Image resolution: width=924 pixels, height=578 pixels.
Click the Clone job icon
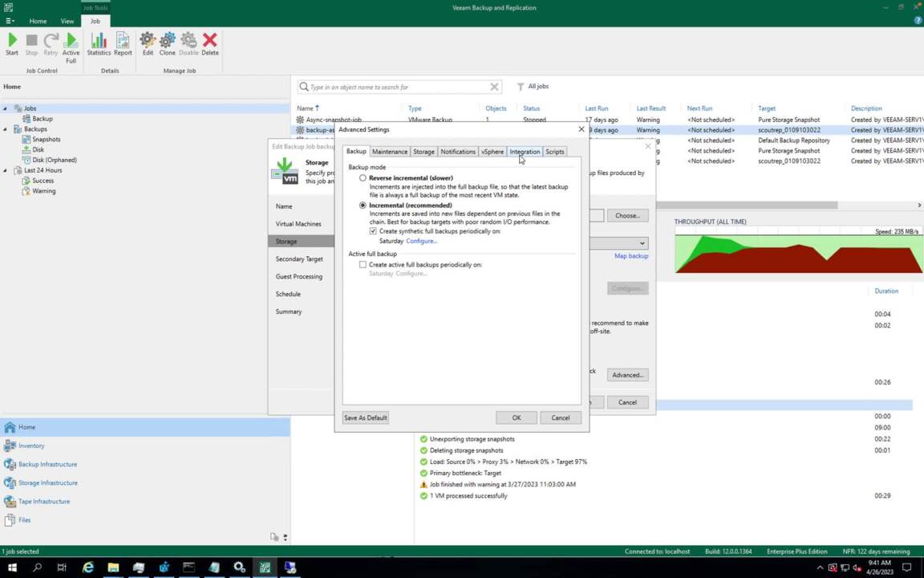(x=167, y=41)
